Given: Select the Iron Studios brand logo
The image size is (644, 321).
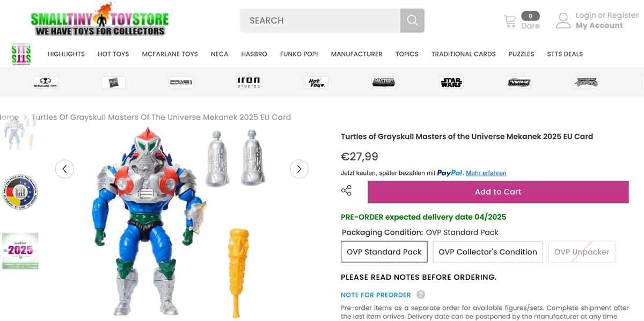Looking at the screenshot, I should 249,82.
